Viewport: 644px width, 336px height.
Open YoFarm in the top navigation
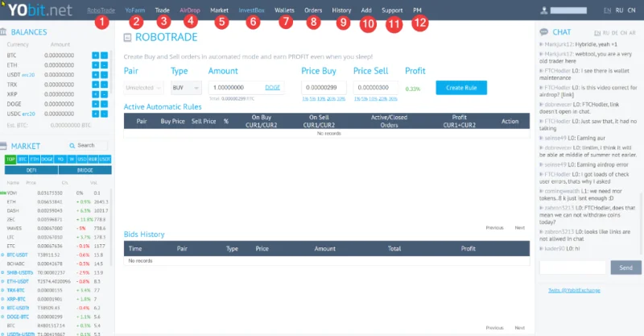tap(135, 10)
